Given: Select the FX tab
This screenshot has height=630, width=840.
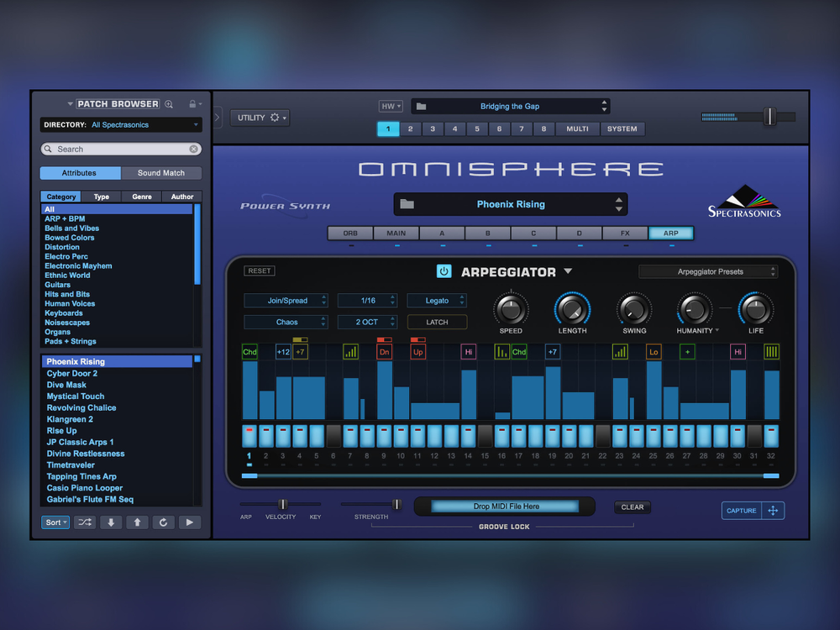Looking at the screenshot, I should pyautogui.click(x=625, y=233).
